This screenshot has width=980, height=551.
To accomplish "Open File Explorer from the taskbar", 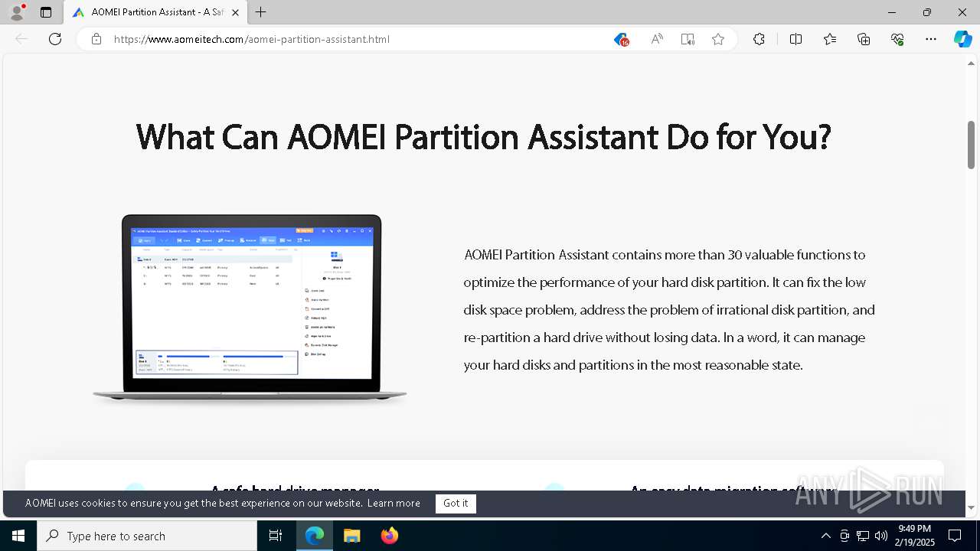I will pos(351,536).
